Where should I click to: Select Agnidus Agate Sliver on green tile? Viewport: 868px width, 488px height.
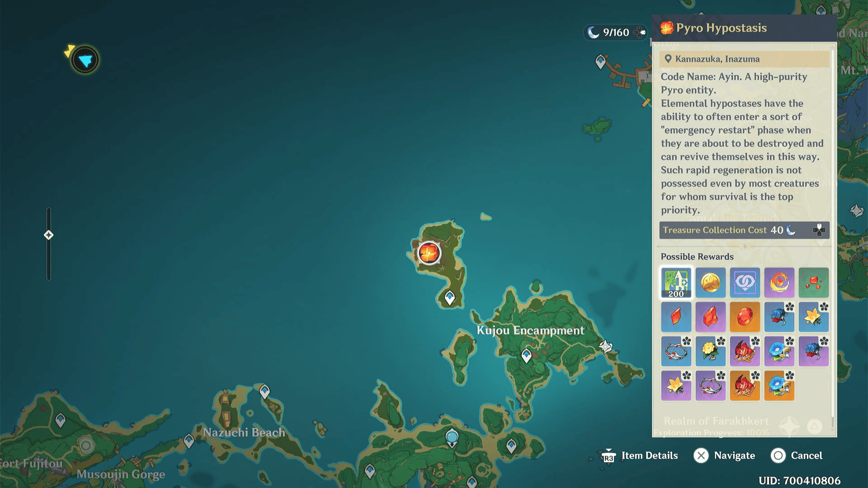tap(814, 283)
